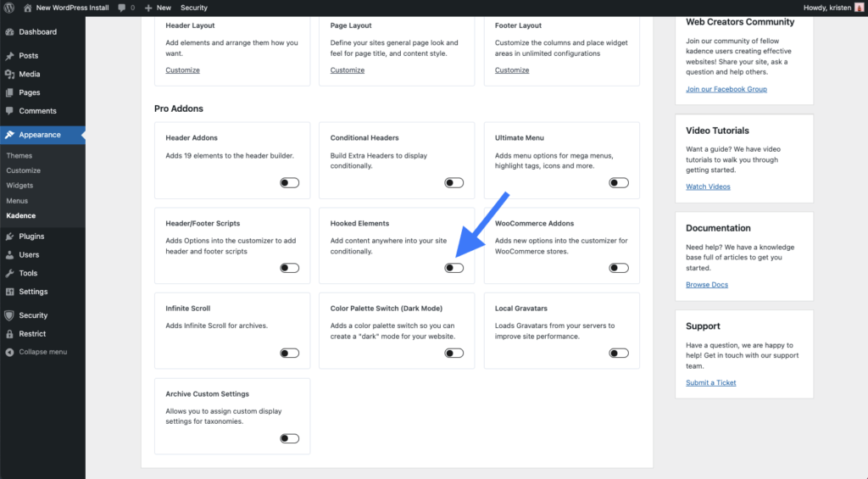The image size is (868, 479).
Task: Click Customize under Footer Layout
Action: 512,70
